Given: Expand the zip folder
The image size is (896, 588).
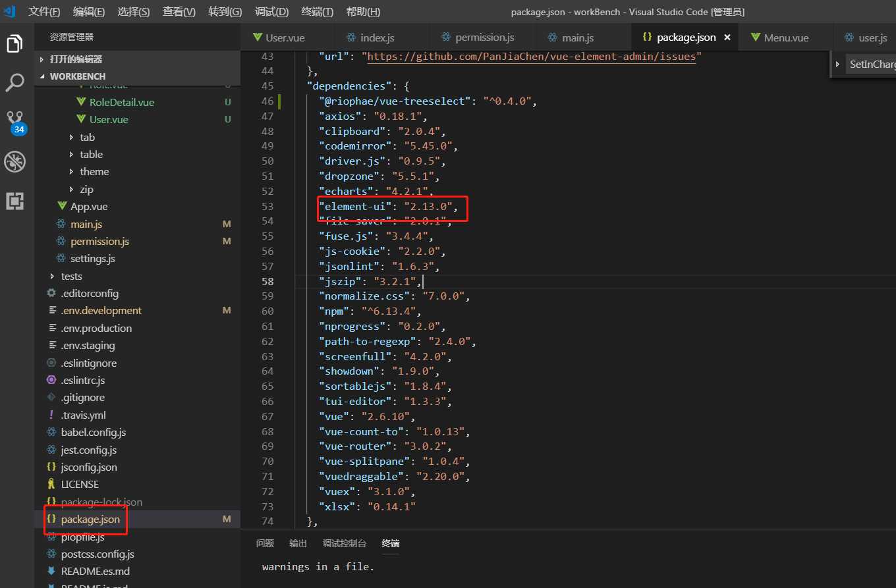Looking at the screenshot, I should tap(72, 189).
